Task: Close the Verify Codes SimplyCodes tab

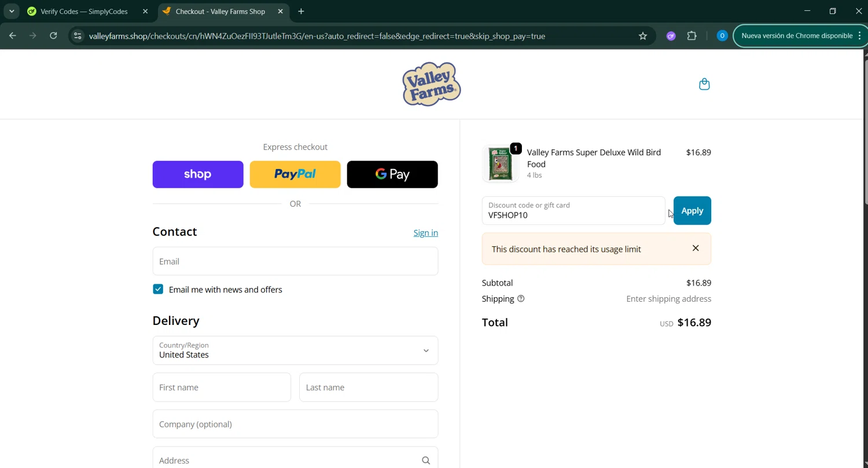Action: pyautogui.click(x=145, y=11)
